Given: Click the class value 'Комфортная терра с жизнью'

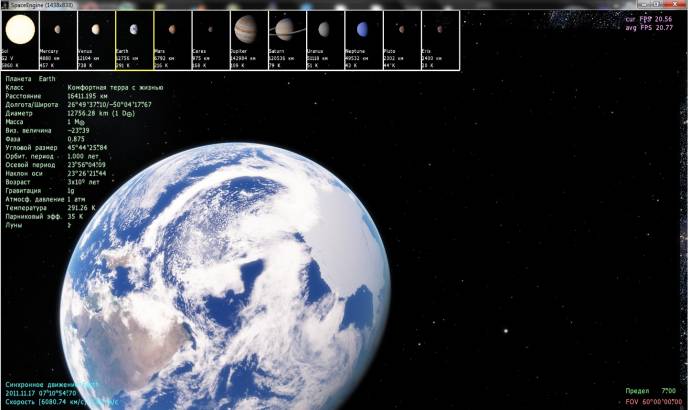Looking at the screenshot, I should coord(115,88).
